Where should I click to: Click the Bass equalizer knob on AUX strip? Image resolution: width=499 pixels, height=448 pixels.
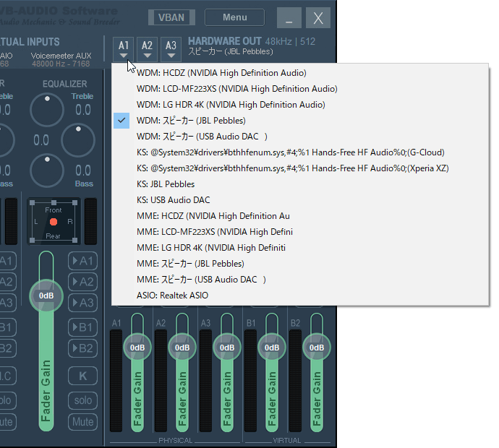tap(47, 171)
